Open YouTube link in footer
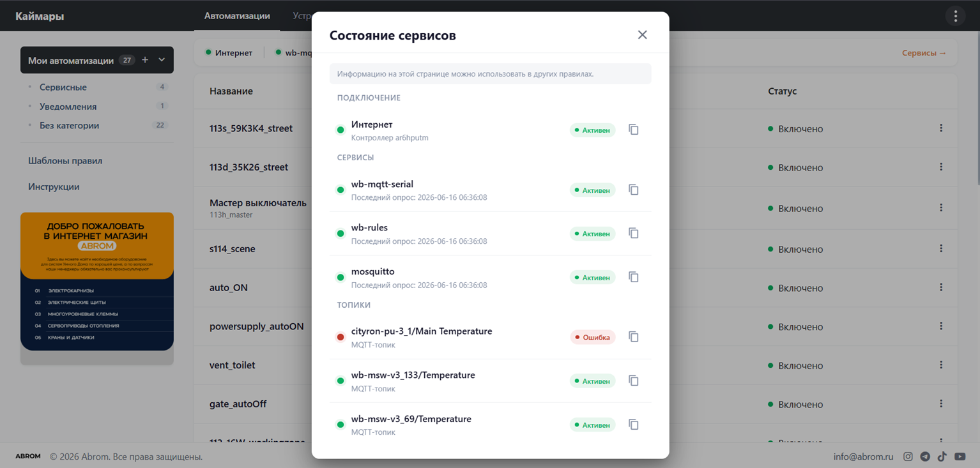The width and height of the screenshot is (980, 468). tap(960, 457)
